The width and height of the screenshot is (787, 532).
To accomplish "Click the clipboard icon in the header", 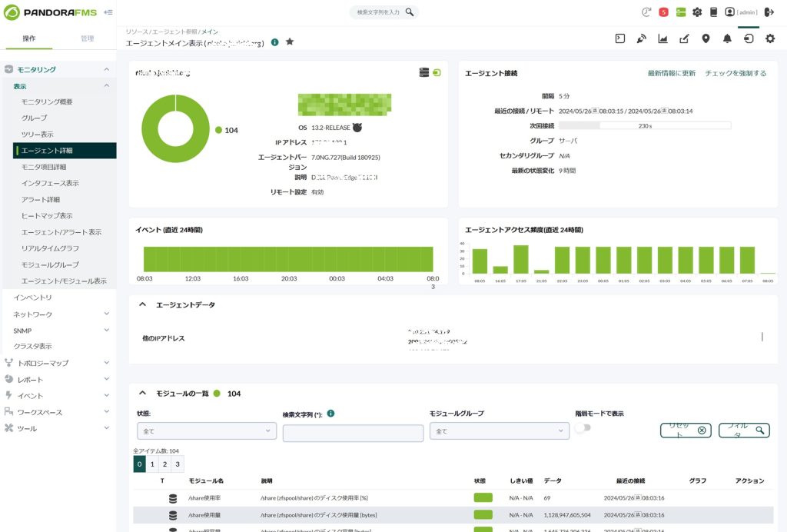I will pos(714,12).
